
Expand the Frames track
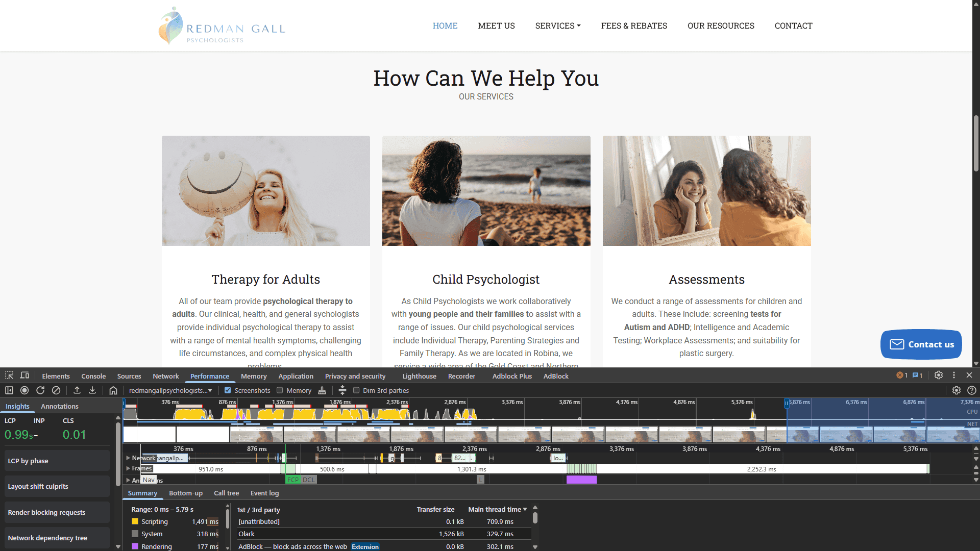pos(128,468)
